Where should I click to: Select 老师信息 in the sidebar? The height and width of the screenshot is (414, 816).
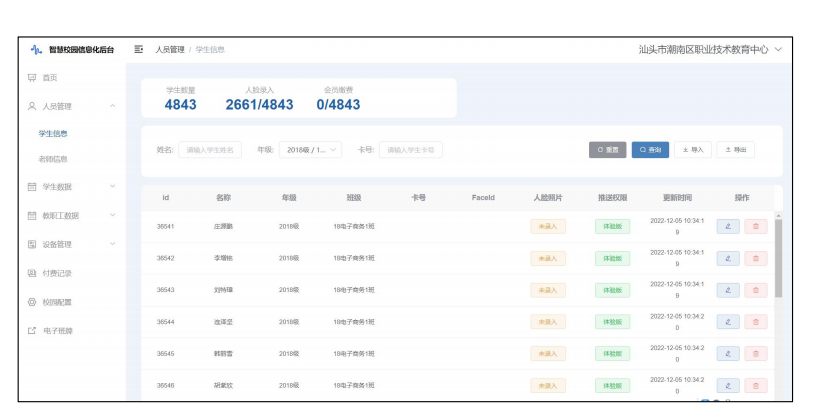tap(53, 159)
